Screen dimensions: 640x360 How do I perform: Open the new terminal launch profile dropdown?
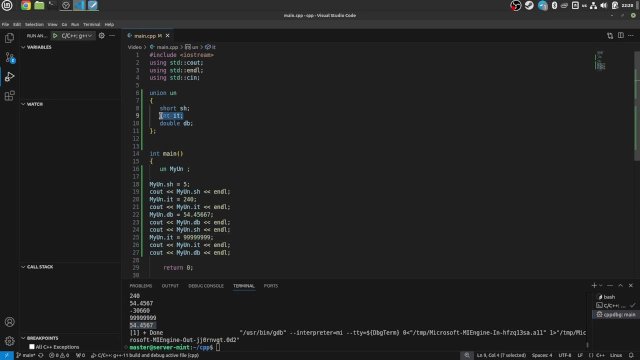click(x=600, y=286)
